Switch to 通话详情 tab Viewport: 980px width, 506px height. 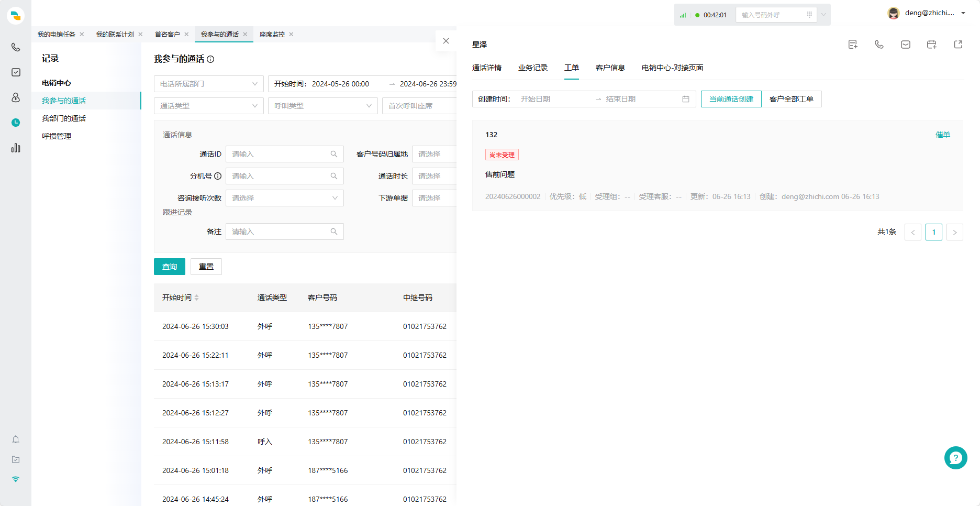point(487,68)
